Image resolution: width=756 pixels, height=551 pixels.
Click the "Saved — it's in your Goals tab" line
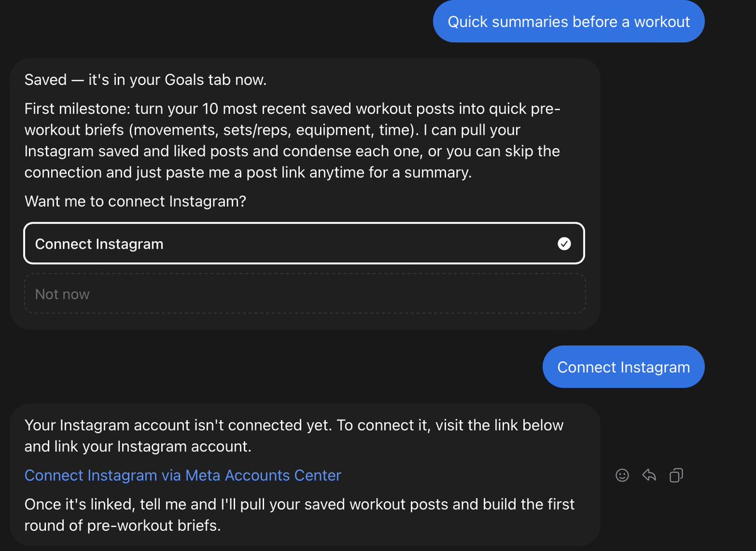coord(146,80)
